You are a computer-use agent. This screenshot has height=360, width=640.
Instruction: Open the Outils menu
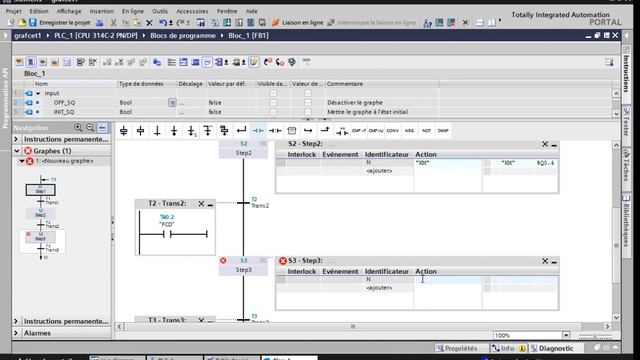point(160,11)
